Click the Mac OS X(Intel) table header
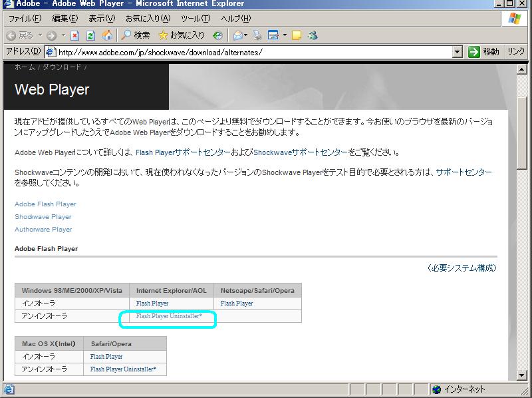The height and width of the screenshot is (398, 532). tap(49, 344)
